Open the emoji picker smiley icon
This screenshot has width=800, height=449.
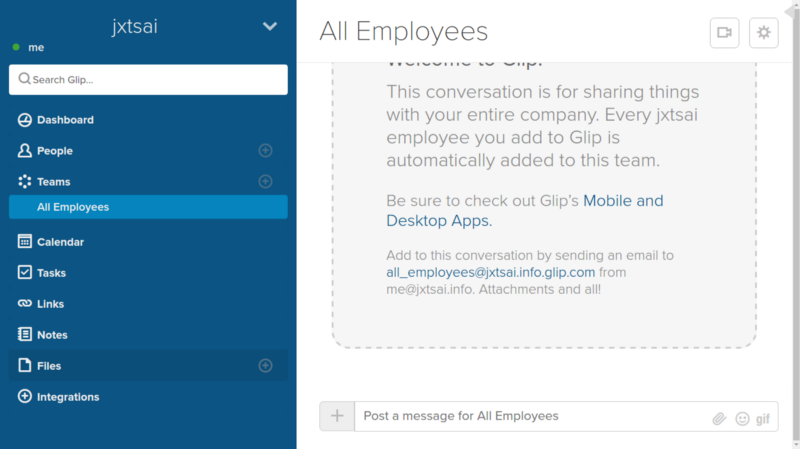742,418
